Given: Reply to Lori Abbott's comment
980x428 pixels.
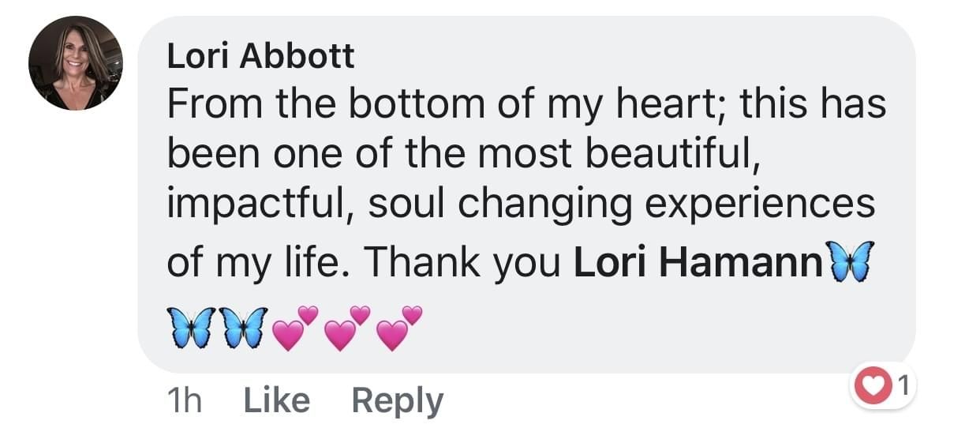Looking at the screenshot, I should click(x=397, y=401).
